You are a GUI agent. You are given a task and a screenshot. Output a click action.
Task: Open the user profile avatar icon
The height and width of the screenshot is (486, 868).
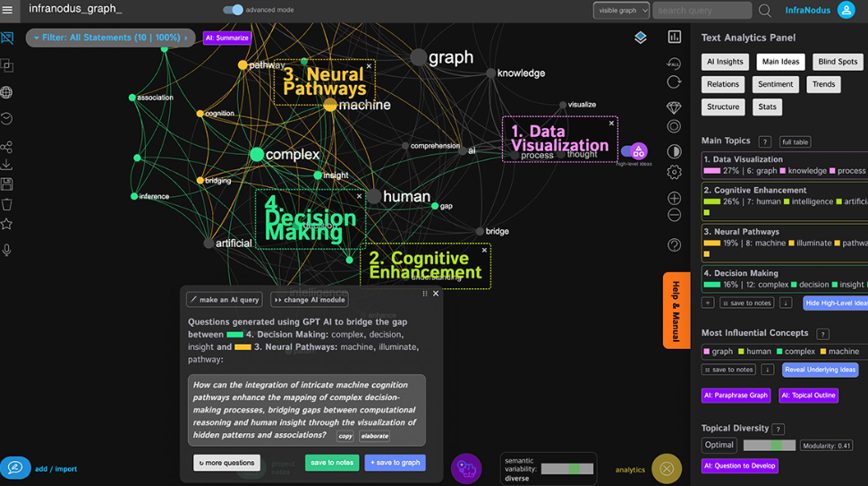click(x=846, y=10)
